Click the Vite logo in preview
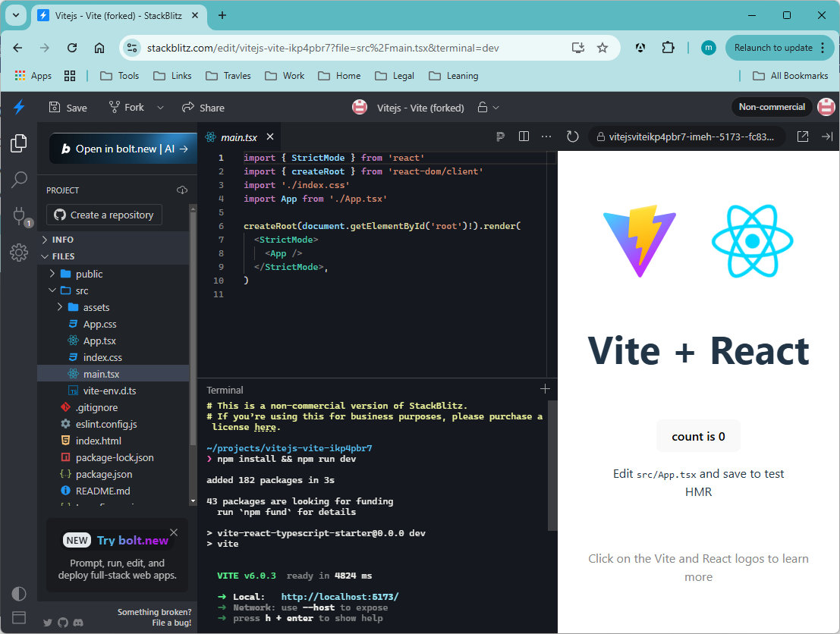The width and height of the screenshot is (840, 634). (x=640, y=241)
